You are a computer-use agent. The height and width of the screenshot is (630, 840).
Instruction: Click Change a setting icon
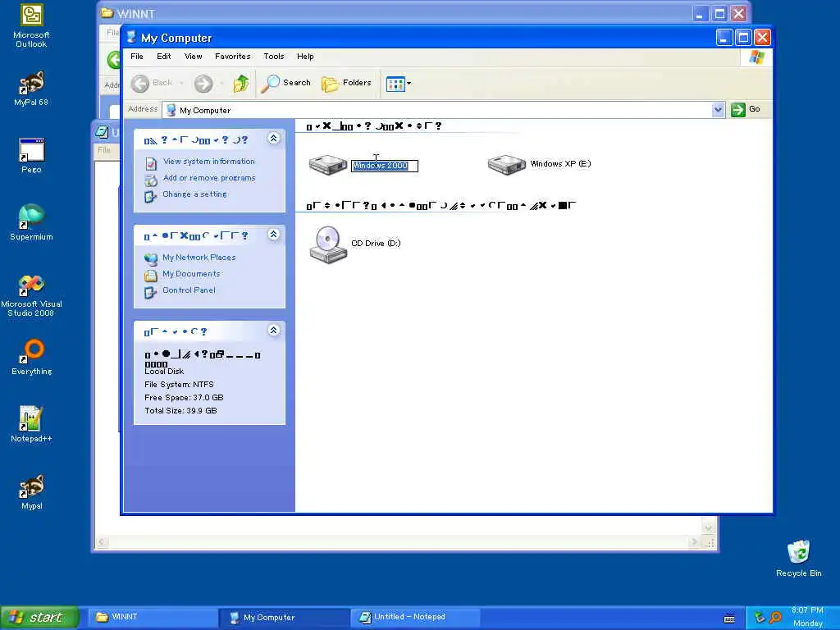pos(151,196)
